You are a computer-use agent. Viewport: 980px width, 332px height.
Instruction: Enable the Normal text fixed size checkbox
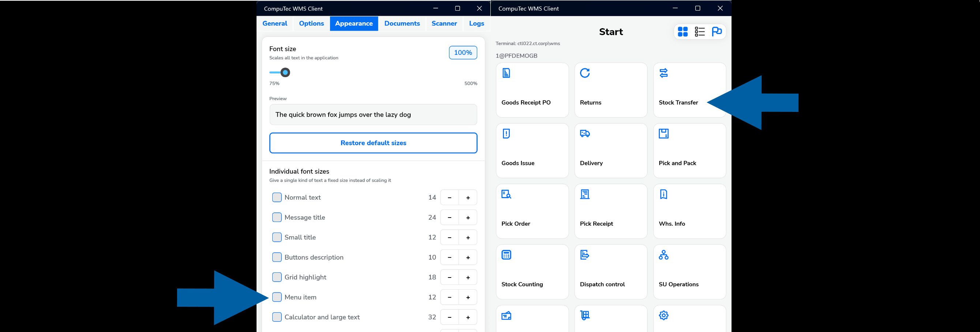[277, 197]
